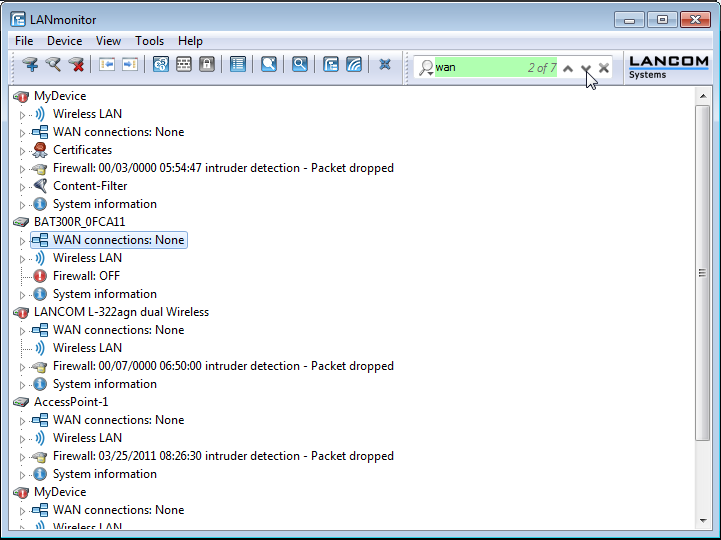Click the blue X icon in the toolbar

tap(385, 65)
